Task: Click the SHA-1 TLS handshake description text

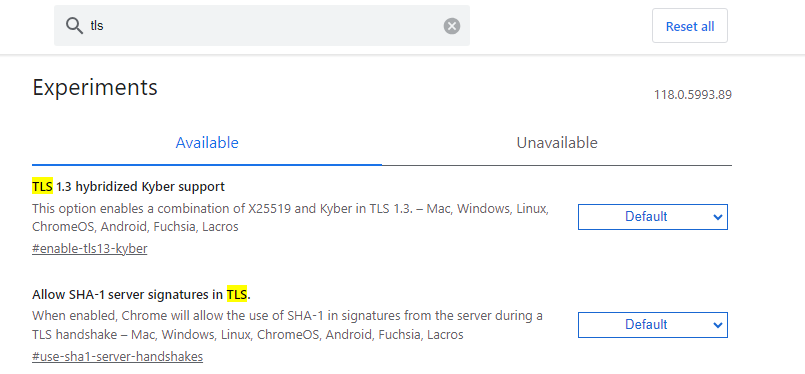Action: click(x=288, y=326)
